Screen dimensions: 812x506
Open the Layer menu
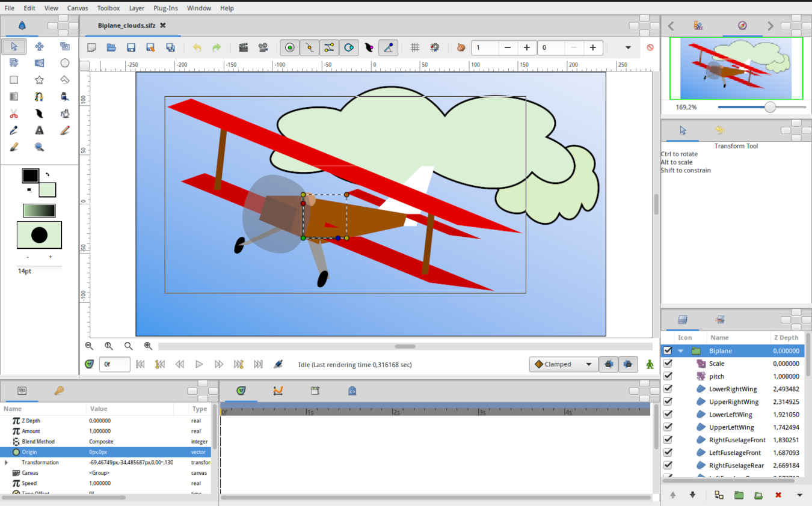[137, 8]
